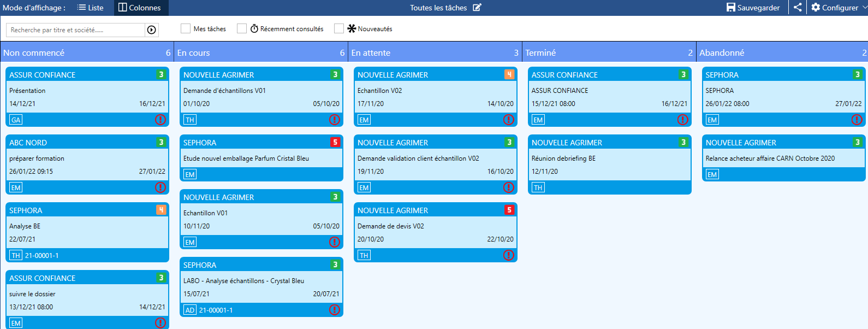Click alert icon on LABO Analyse échantillons card
This screenshot has height=329, width=868.
(x=335, y=310)
